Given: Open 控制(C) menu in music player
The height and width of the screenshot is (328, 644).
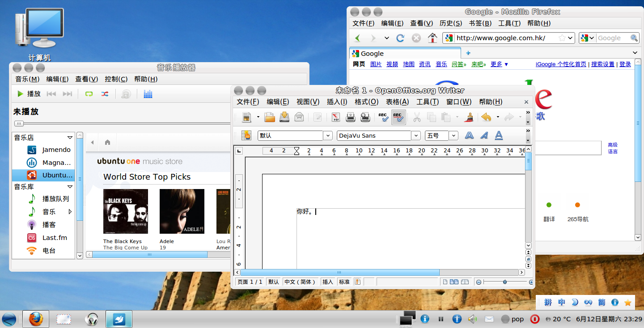Looking at the screenshot, I should 116,79.
